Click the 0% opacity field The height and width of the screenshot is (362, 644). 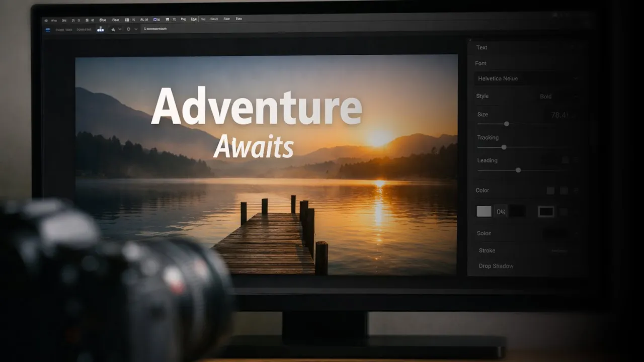pyautogui.click(x=501, y=212)
